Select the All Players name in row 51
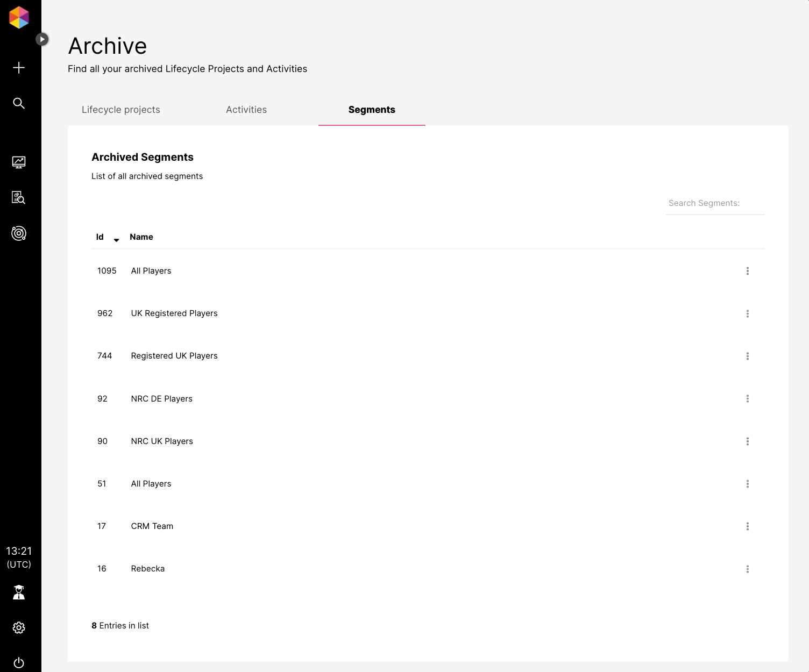 (151, 484)
